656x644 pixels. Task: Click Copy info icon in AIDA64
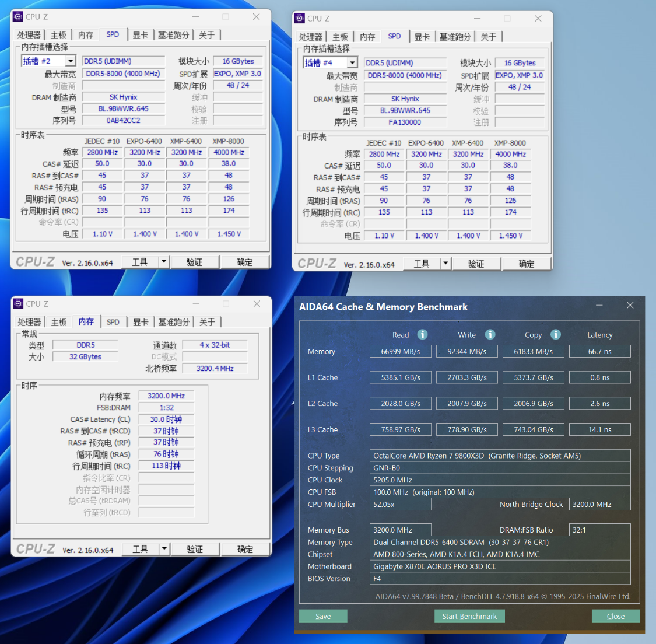(556, 334)
